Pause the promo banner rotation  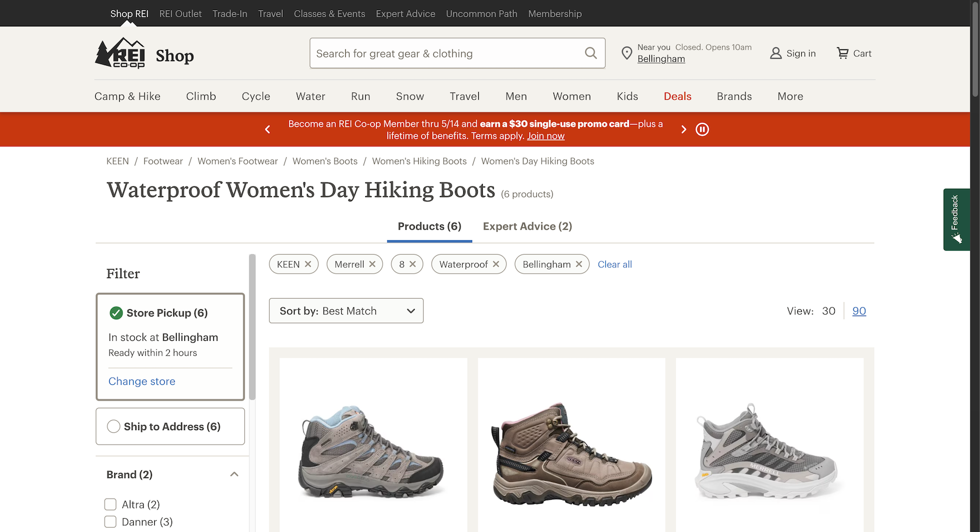tap(702, 129)
